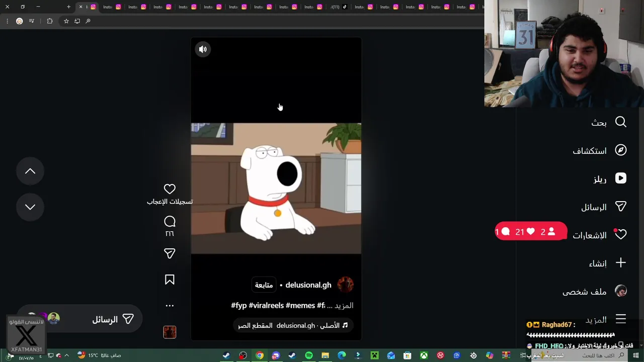Open File Explorer from the taskbar
The width and height of the screenshot is (644, 362).
point(325,355)
